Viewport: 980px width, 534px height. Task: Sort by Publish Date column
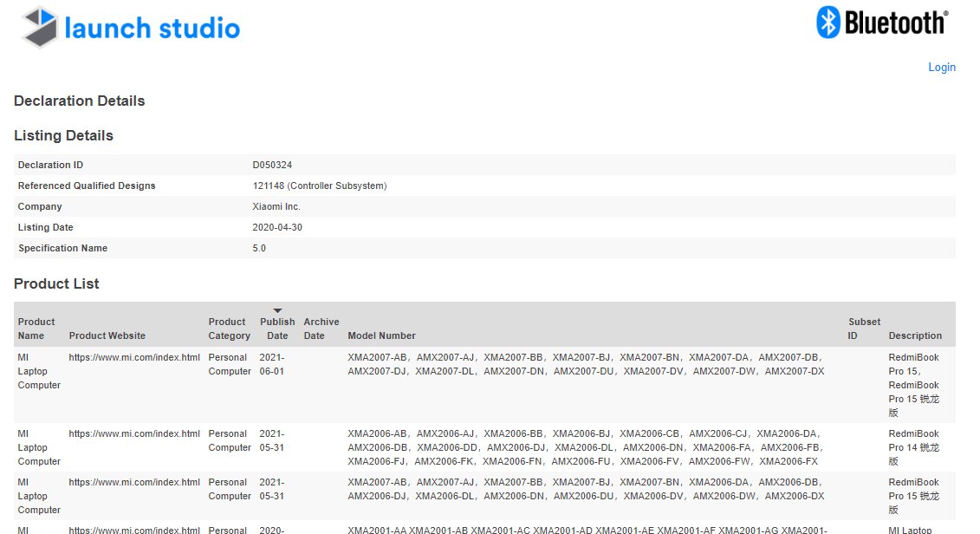tap(277, 329)
